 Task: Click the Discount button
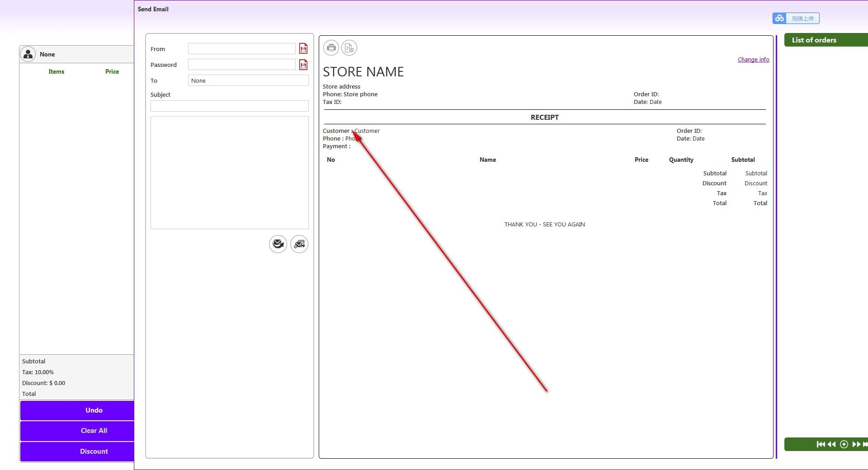point(77,451)
